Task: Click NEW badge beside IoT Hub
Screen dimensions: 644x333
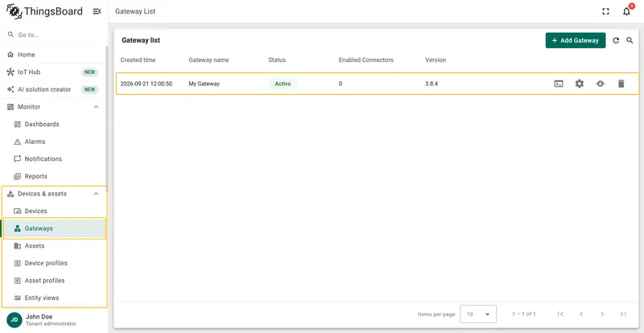Action: tap(89, 72)
